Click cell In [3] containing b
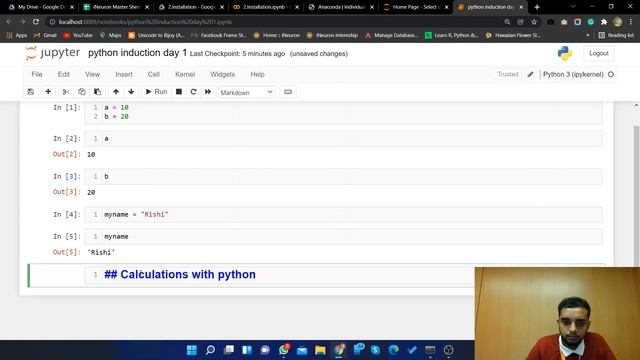Viewport: 640px width, 360px height. pyautogui.click(x=343, y=177)
